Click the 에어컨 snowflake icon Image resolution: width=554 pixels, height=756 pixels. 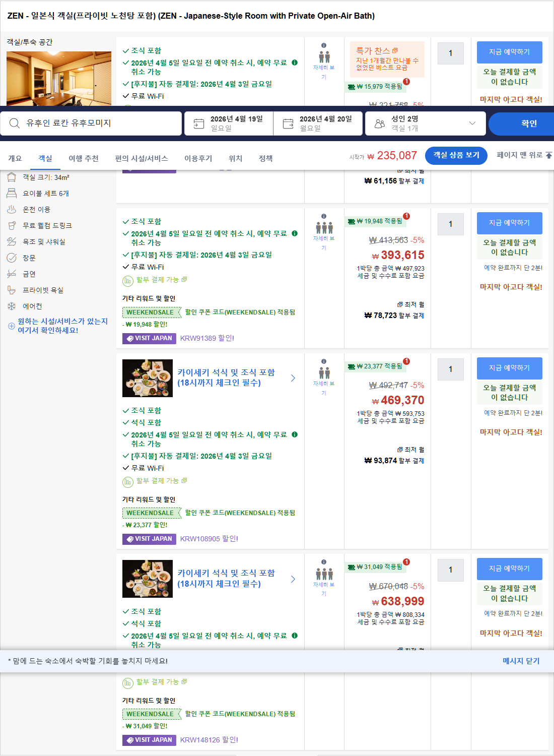[11, 306]
